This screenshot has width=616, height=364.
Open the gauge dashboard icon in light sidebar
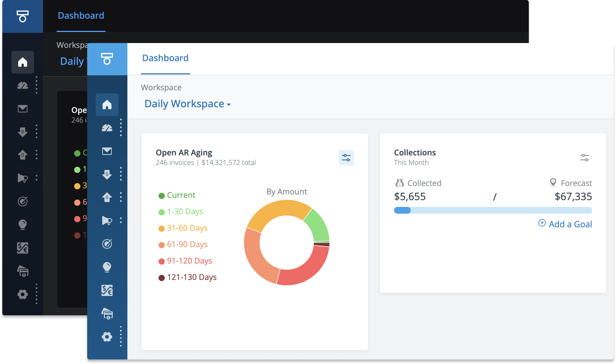pos(107,128)
